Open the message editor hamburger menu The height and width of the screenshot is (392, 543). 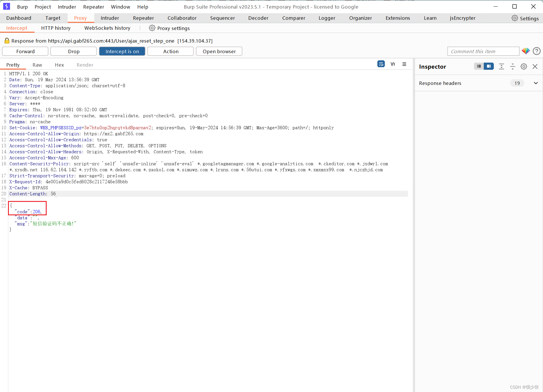404,64
